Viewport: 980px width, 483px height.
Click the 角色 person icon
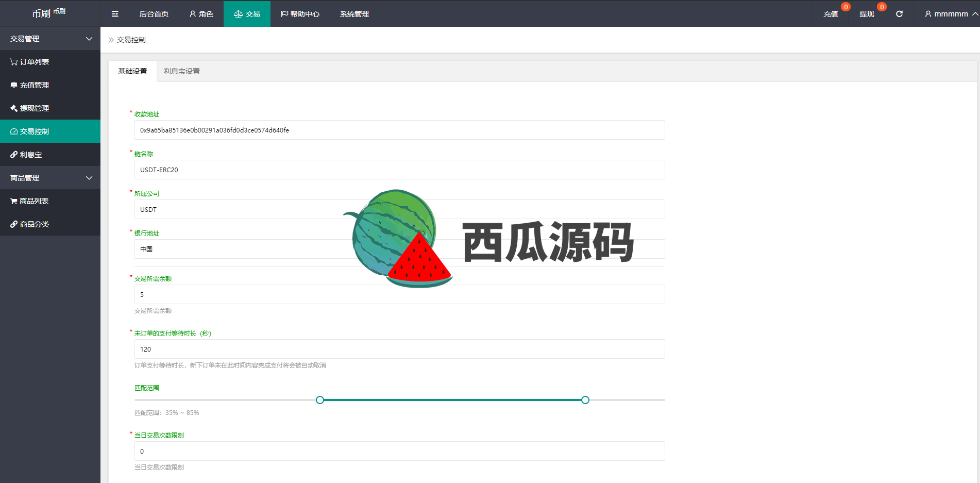(x=193, y=14)
